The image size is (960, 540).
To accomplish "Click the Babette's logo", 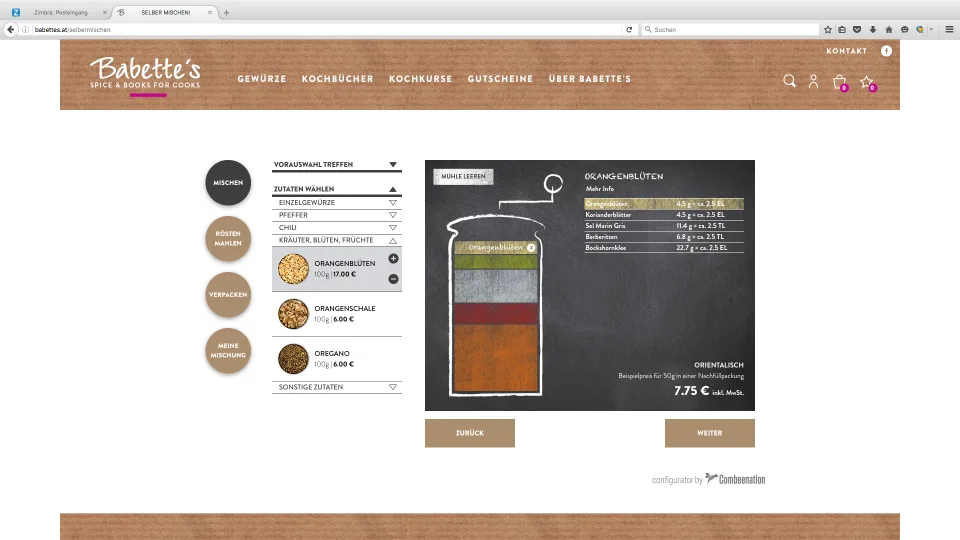I will (145, 75).
